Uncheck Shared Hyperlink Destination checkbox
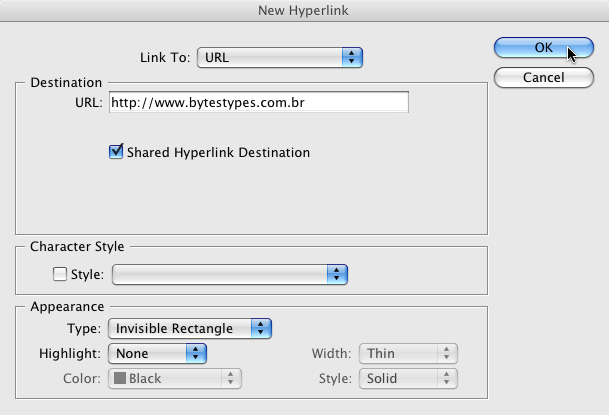Viewport: 609px width, 415px height. coord(116,152)
